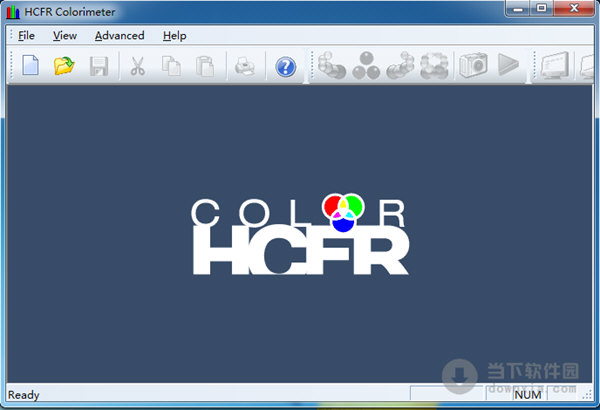Click the Copy pages icon

[x=171, y=66]
